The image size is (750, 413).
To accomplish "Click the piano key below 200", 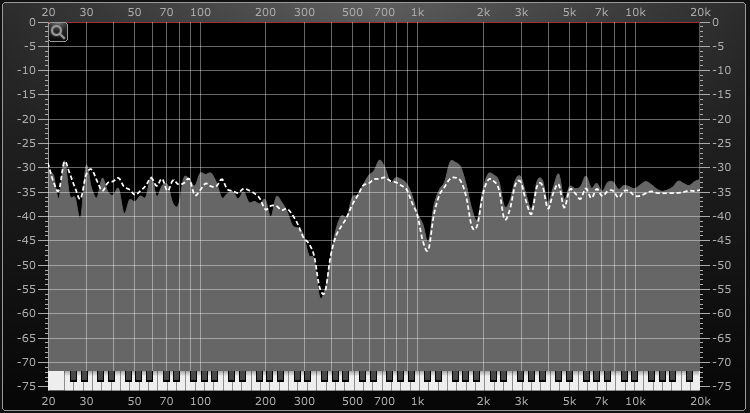I will pos(266,383).
